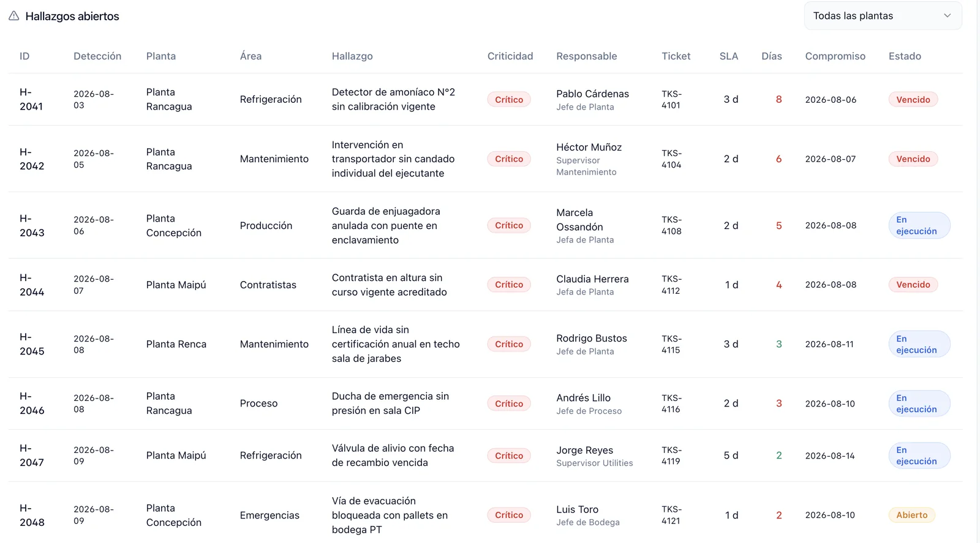
Task: Click the chevron arrow in plant filter
Action: click(947, 16)
